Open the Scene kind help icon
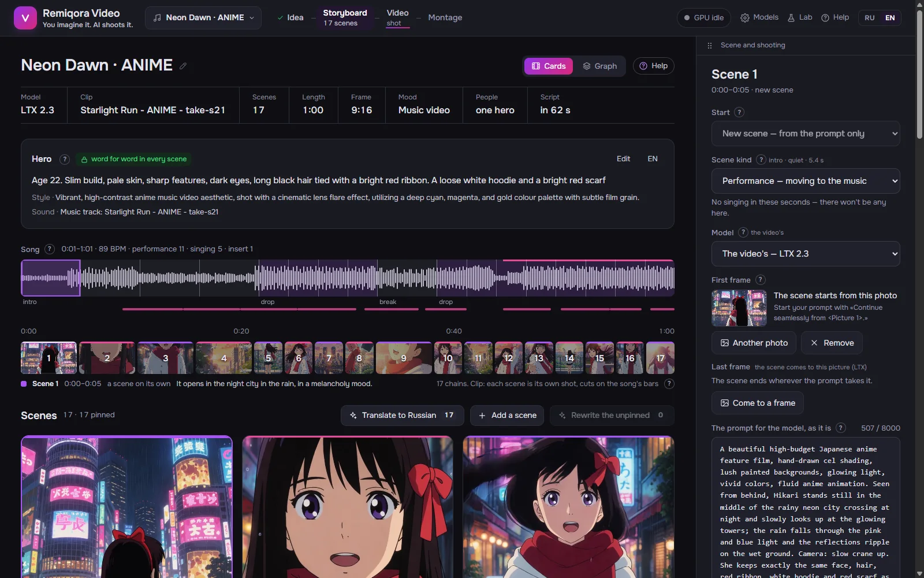 [x=761, y=160]
